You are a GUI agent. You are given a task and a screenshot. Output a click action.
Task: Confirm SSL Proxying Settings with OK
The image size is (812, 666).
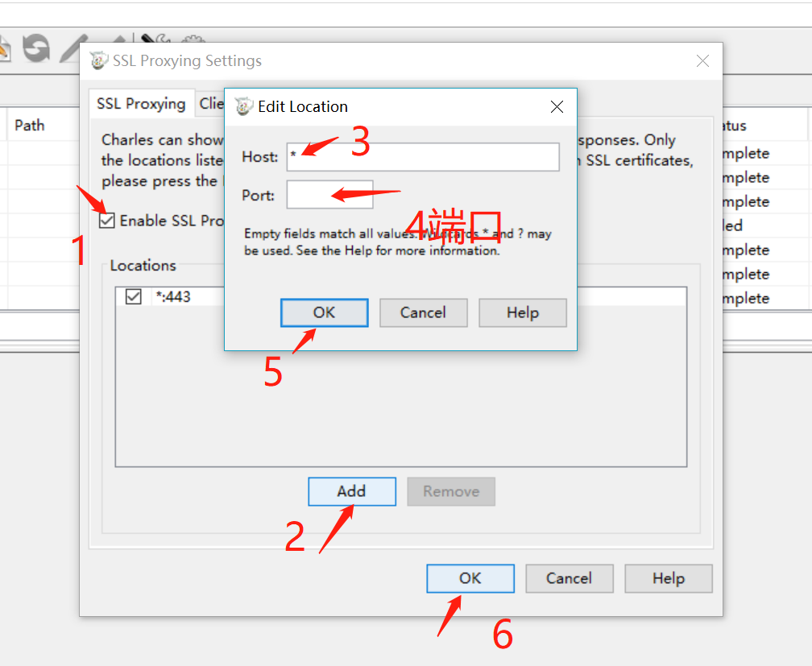click(x=470, y=578)
